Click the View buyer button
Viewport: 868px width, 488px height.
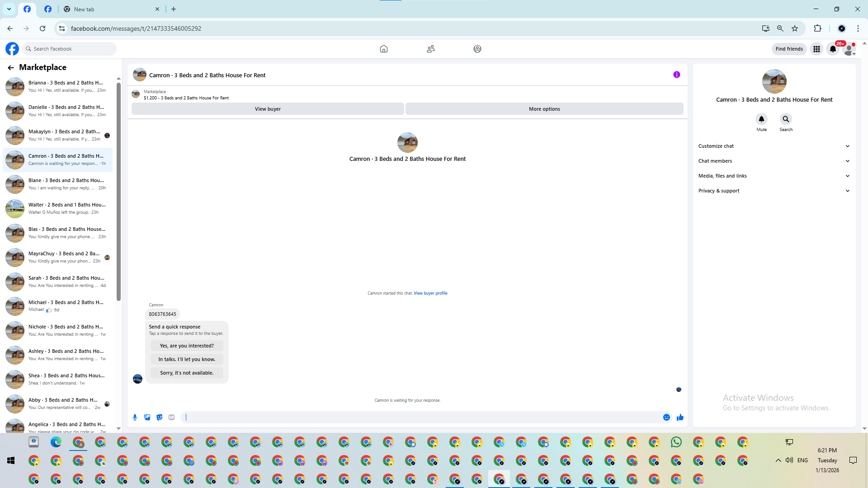click(x=268, y=109)
